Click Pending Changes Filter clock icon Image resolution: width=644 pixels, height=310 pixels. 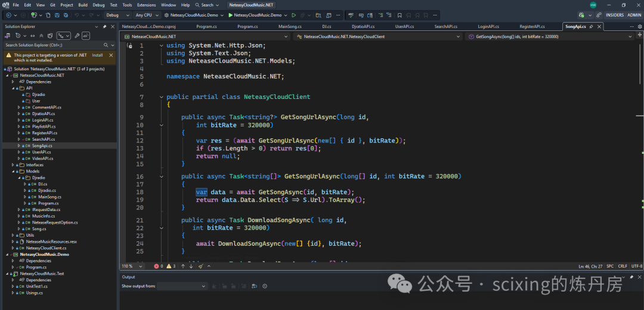click(18, 36)
